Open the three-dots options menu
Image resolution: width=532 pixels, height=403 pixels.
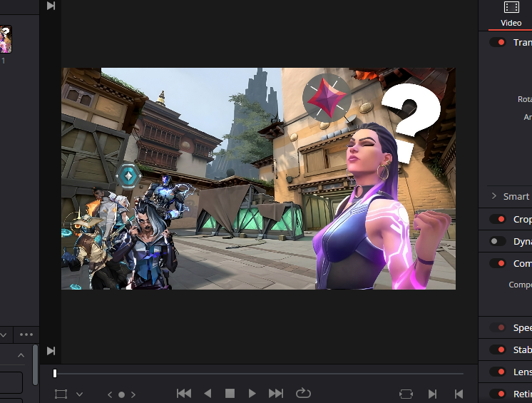tap(26, 335)
